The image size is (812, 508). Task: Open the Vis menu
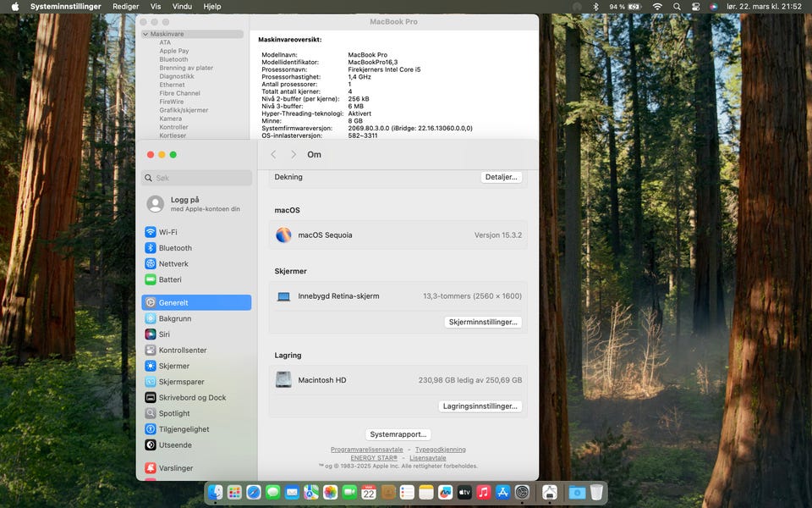click(x=156, y=7)
